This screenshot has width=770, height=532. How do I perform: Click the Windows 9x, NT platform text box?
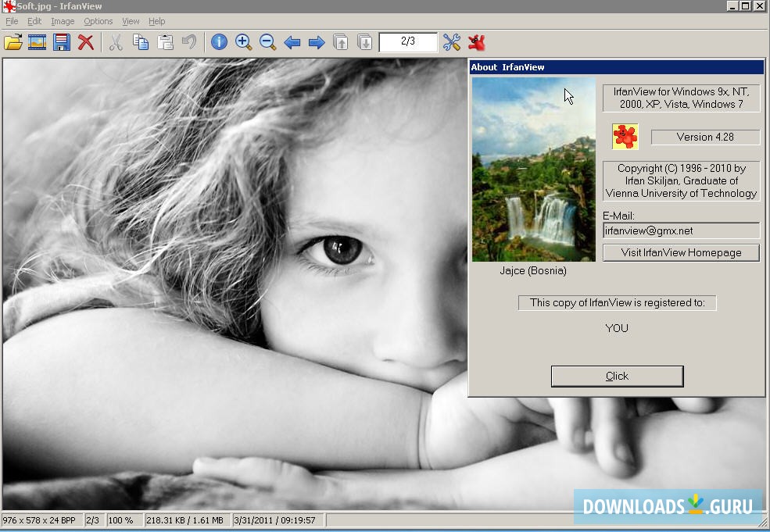pyautogui.click(x=681, y=98)
